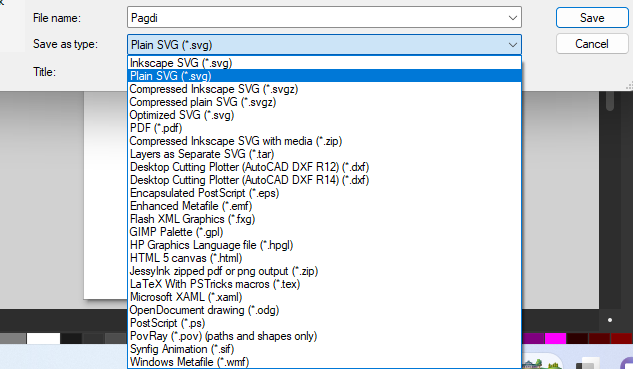Pick Compressed Inkscape SVG with media (*.zip)
The image size is (633, 369).
pos(324,141)
